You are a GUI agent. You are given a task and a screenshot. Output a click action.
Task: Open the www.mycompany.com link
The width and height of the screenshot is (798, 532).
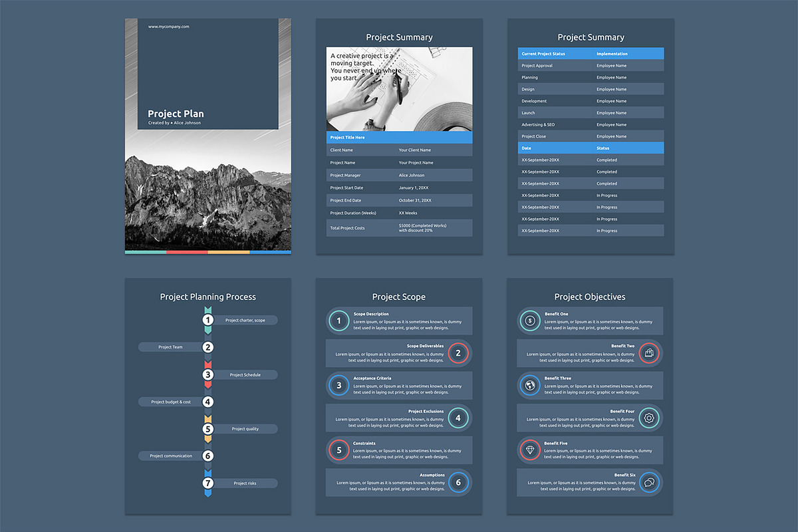(168, 27)
